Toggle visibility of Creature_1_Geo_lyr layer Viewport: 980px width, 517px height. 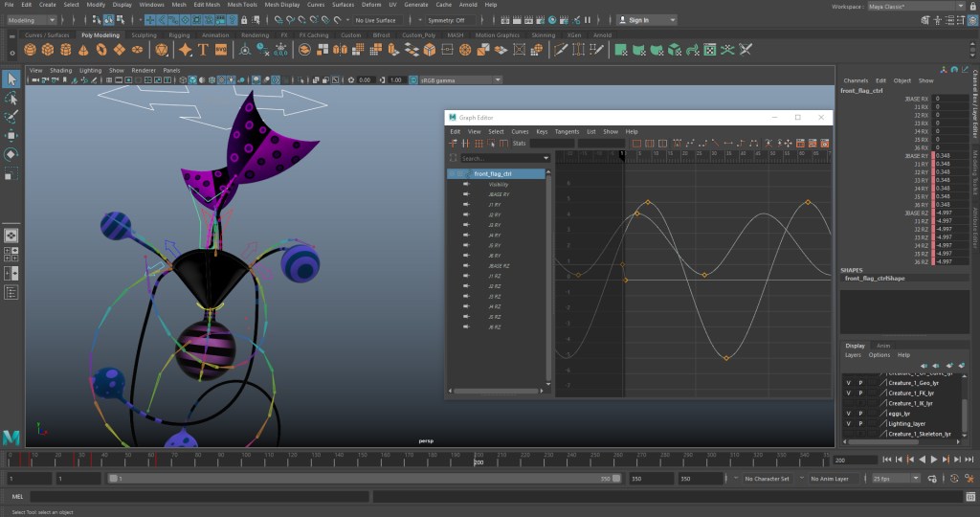click(848, 382)
